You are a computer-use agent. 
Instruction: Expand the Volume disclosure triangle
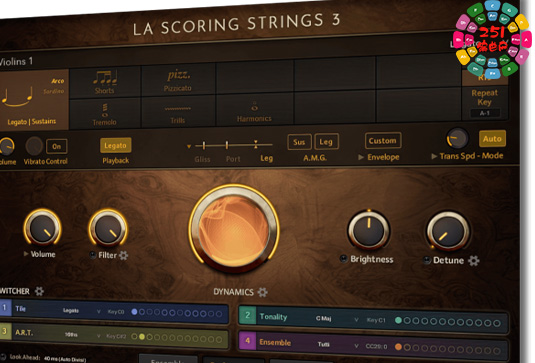[x=26, y=253]
